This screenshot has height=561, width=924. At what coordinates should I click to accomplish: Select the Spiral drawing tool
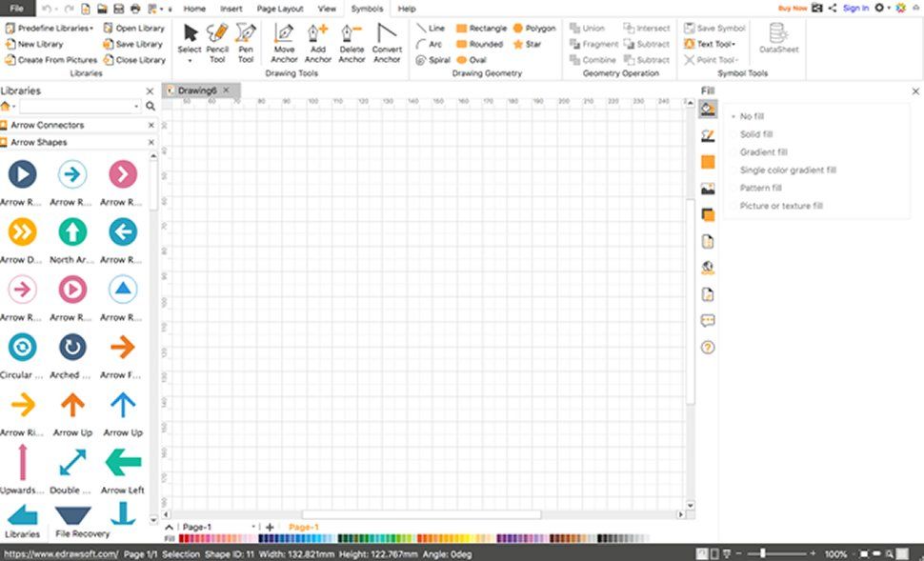(434, 59)
